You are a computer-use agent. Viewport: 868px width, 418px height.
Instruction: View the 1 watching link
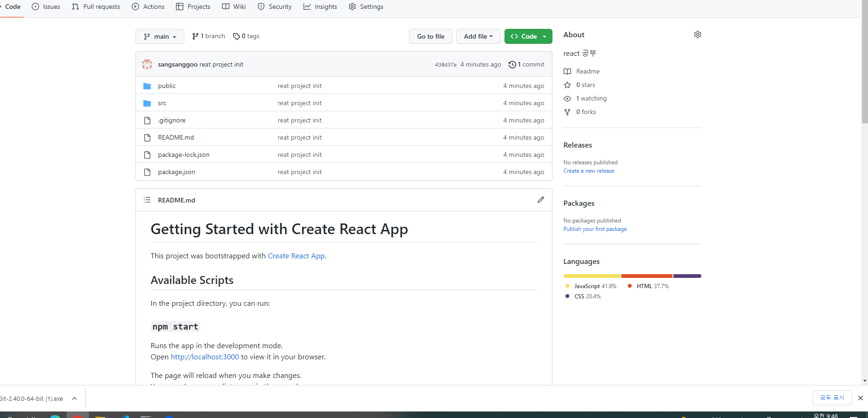click(585, 98)
